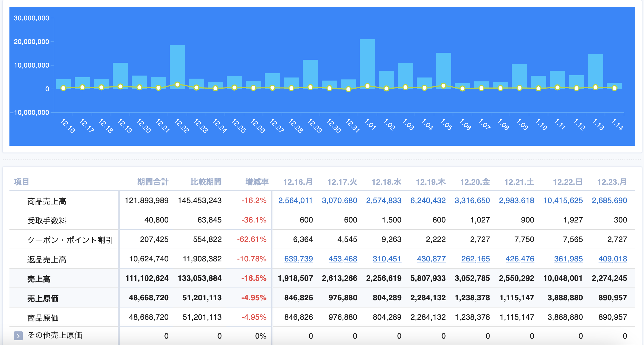Image resolution: width=644 pixels, height=345 pixels.
Task: Select the 商品原価 row label
Action: pos(43,318)
